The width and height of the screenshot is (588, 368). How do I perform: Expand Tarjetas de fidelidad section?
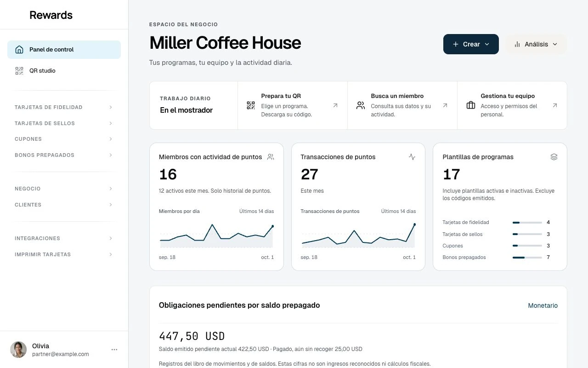64,107
